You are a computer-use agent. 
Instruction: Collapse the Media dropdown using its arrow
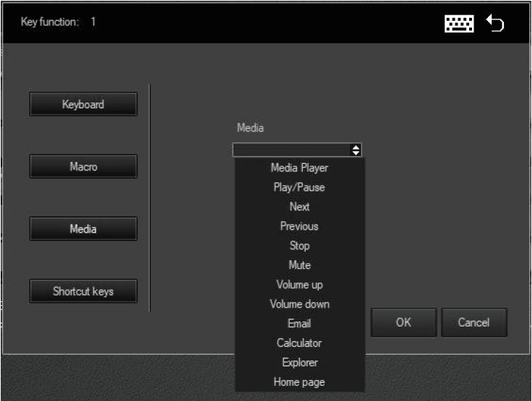(355, 150)
